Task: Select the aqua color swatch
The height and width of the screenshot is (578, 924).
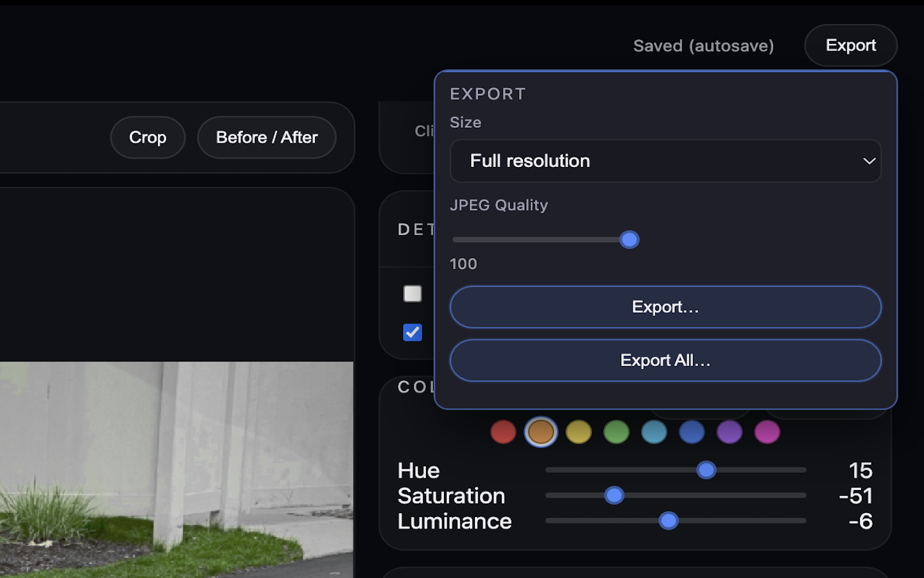Action: tap(654, 432)
